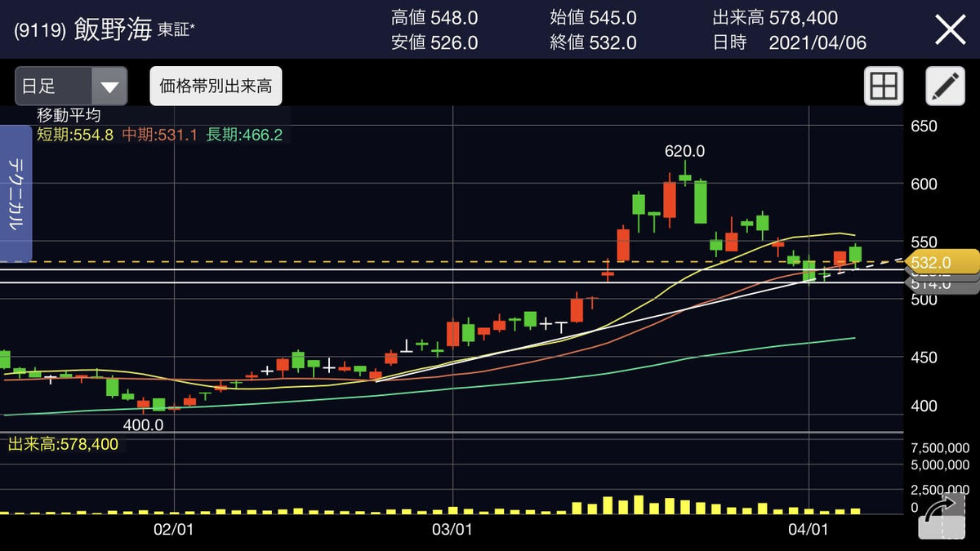Tap the 04/01 date axis label
980x551 pixels.
[808, 529]
